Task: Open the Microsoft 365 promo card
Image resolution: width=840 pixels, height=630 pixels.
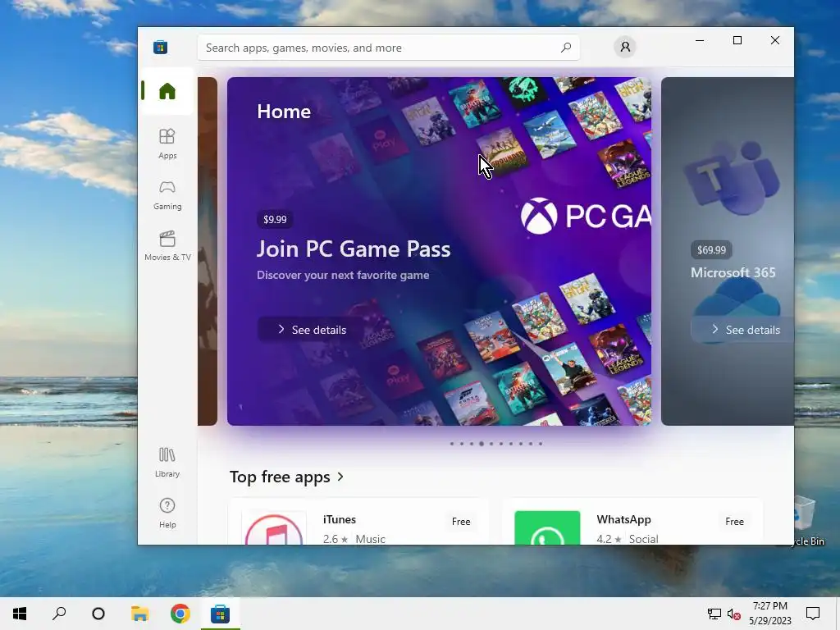Action: (728, 251)
